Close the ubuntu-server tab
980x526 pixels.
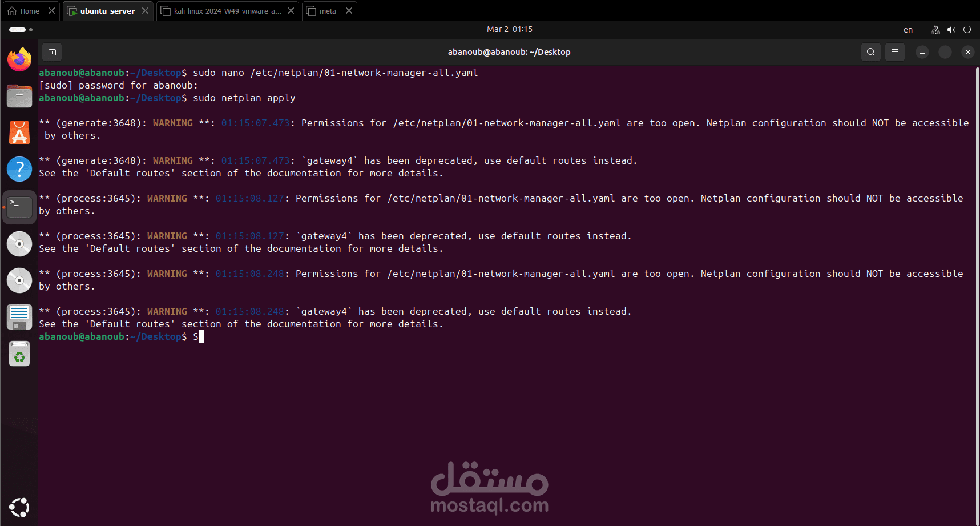146,11
